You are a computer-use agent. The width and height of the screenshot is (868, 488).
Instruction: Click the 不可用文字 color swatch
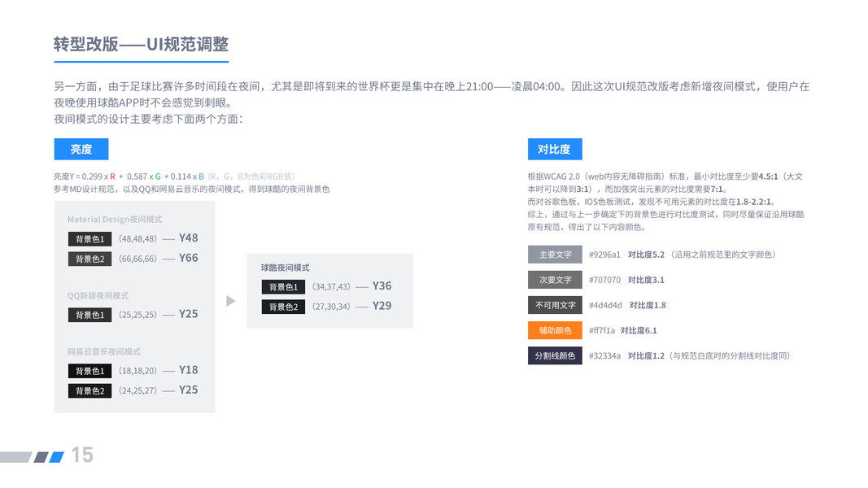(556, 305)
